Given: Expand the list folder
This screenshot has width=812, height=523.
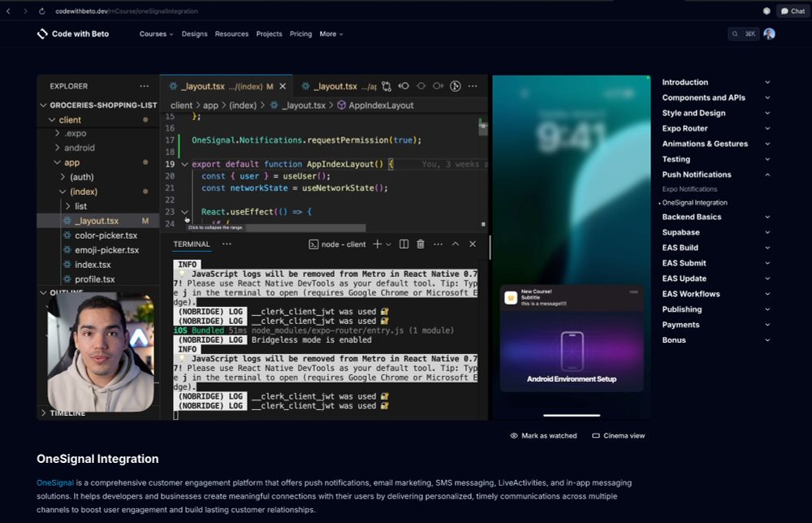Looking at the screenshot, I should click(68, 206).
